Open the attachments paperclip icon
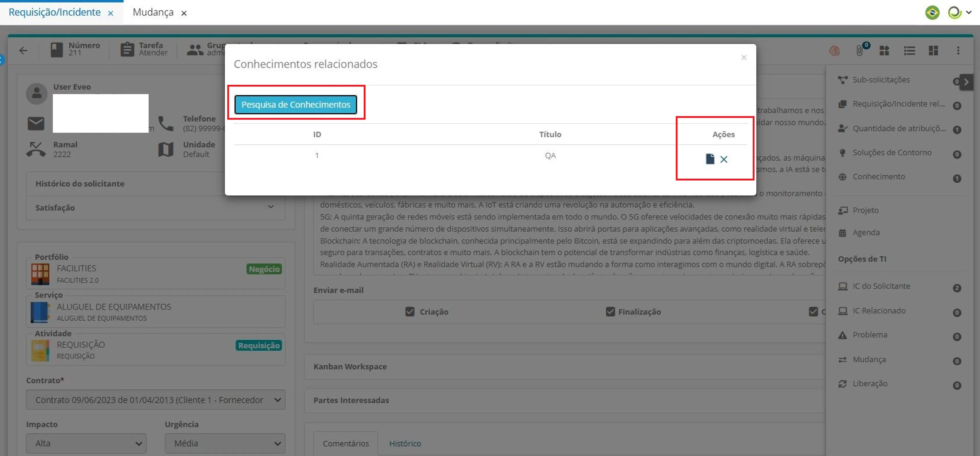The height and width of the screenshot is (456, 980). pyautogui.click(x=860, y=50)
